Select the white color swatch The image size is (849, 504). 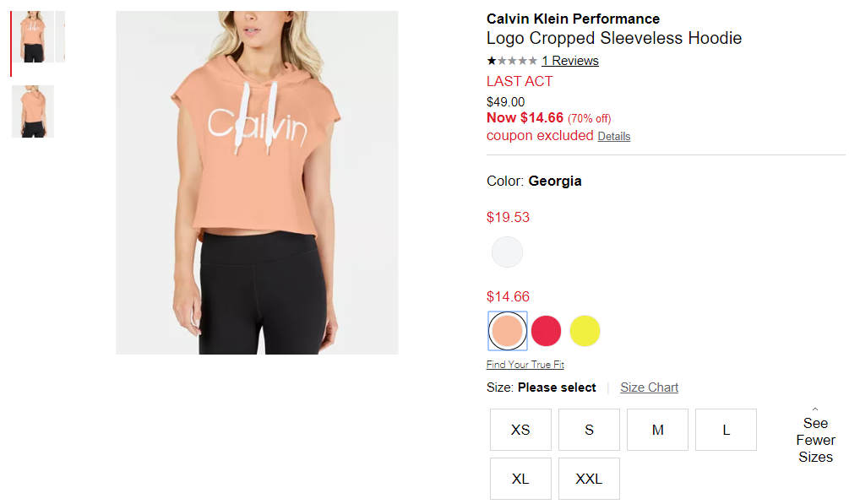507,252
